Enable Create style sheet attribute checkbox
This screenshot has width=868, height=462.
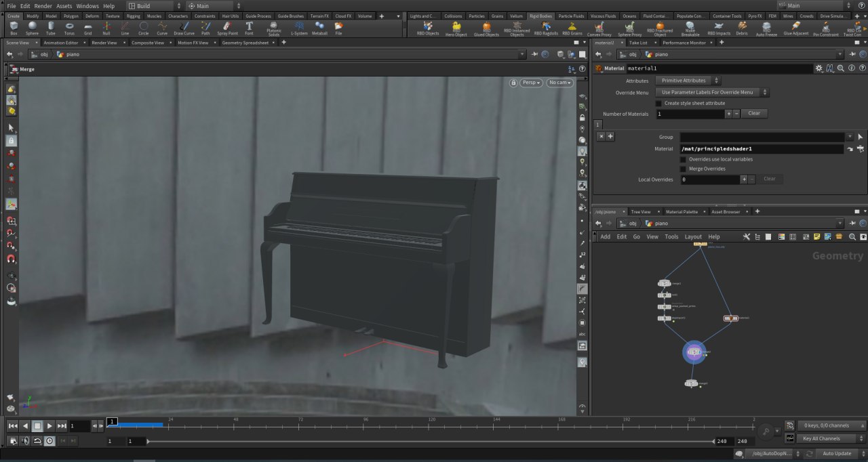[658, 103]
